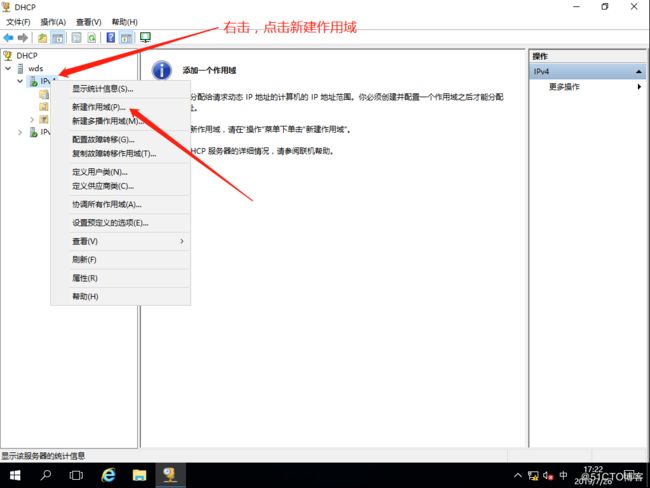This screenshot has width=650, height=488.
Task: Click the first folder icon under IPv4
Action: click(x=44, y=94)
